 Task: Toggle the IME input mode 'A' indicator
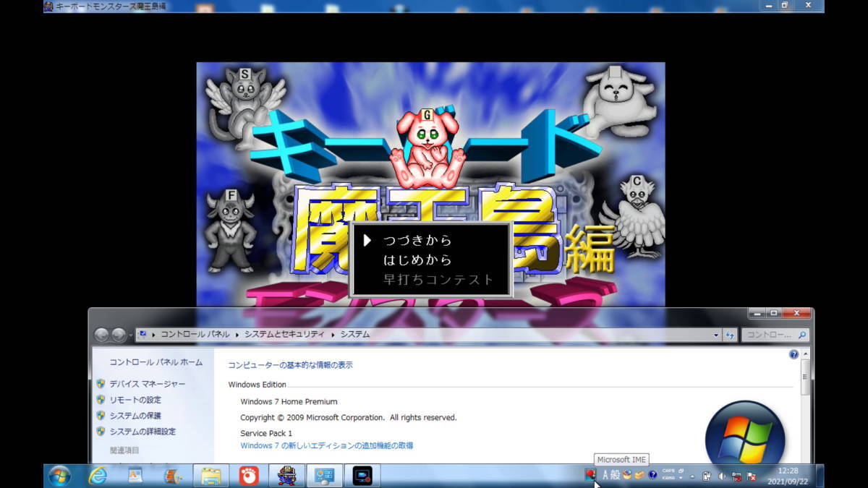tap(605, 475)
